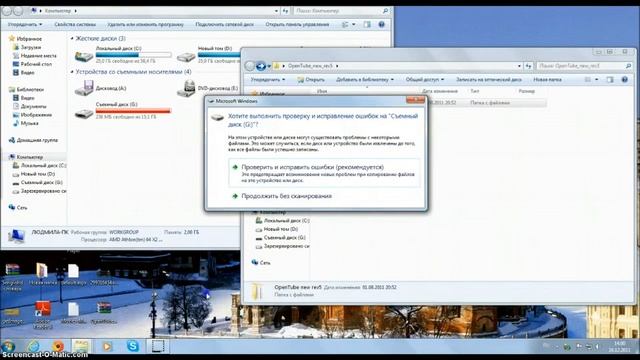The width and height of the screenshot is (640, 360).
Task: Close the Microsoft Windows dialog
Action: [x=415, y=100]
